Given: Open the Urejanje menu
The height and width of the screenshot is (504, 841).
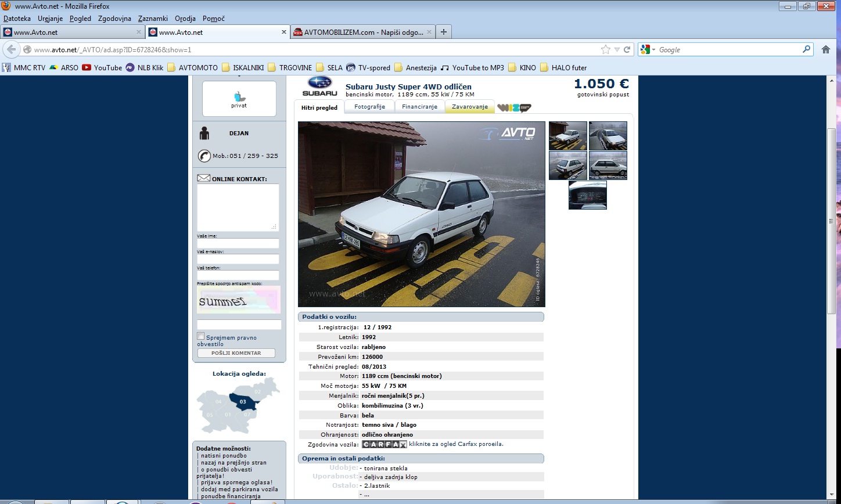Looking at the screenshot, I should [x=50, y=19].
